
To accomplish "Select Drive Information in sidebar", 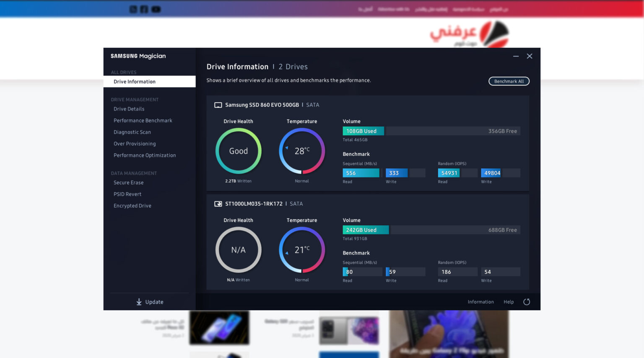I will [149, 82].
